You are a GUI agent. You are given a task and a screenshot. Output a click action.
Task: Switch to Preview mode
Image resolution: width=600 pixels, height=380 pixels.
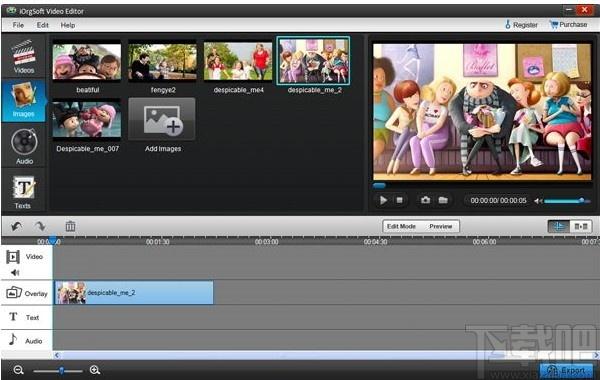(441, 227)
